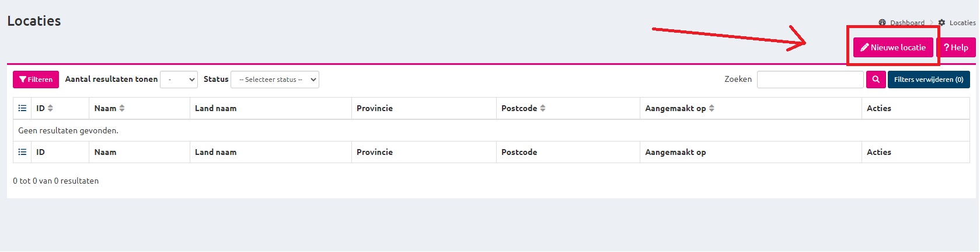Focus the Zoeken search field
This screenshot has height=252, width=980.
810,80
